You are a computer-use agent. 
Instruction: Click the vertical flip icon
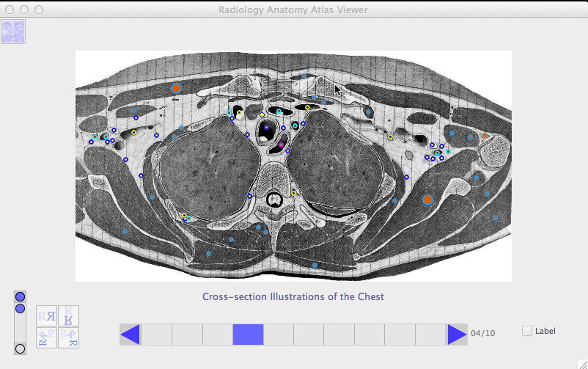68,316
